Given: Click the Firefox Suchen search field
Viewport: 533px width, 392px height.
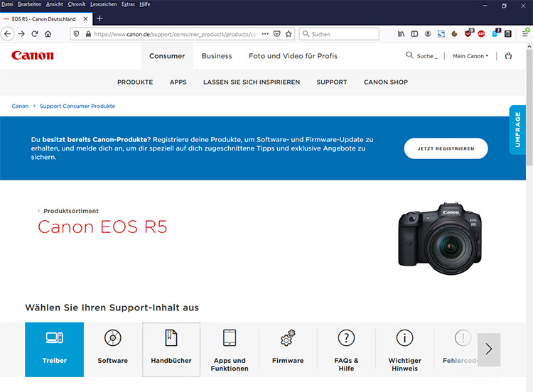Looking at the screenshot, I should click(344, 33).
